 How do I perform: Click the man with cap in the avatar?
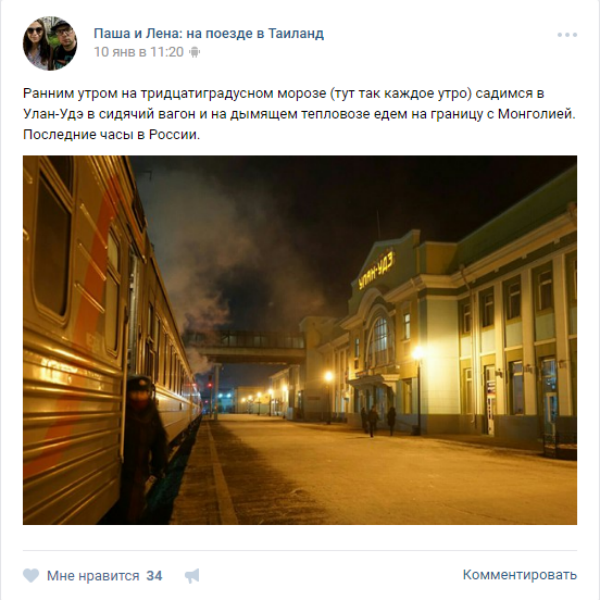click(63, 44)
